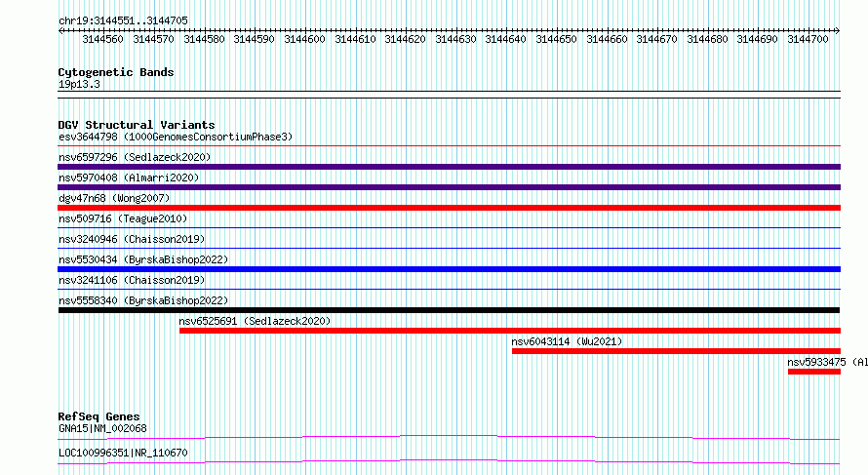
Task: Open variant nsv3240946 (Chaisson2019) label
Action: pos(132,239)
